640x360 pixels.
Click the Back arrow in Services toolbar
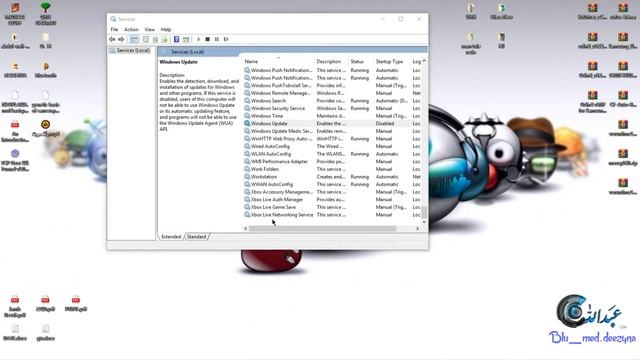(112, 39)
